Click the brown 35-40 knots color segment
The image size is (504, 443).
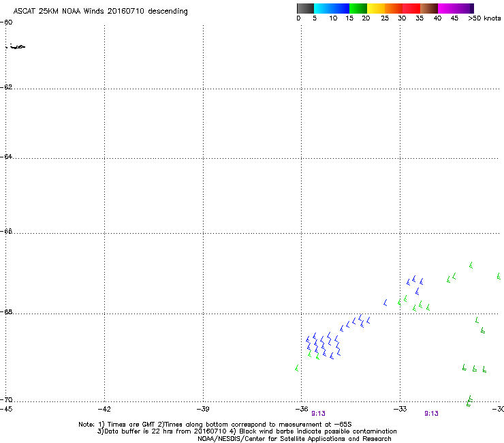429,8
